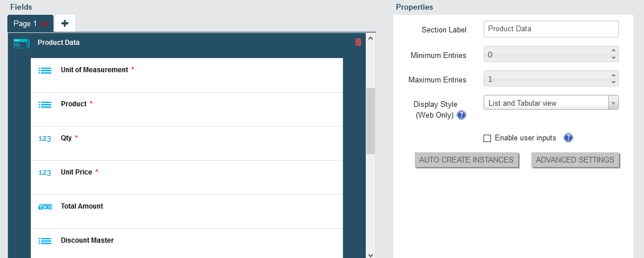Switch to the Page 1 tab
This screenshot has width=644, height=258.
(25, 24)
